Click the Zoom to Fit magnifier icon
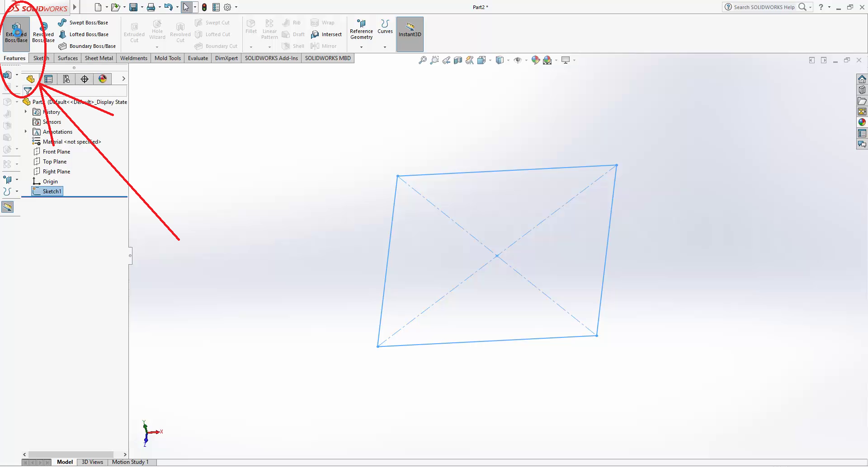The image size is (868, 467). [422, 60]
